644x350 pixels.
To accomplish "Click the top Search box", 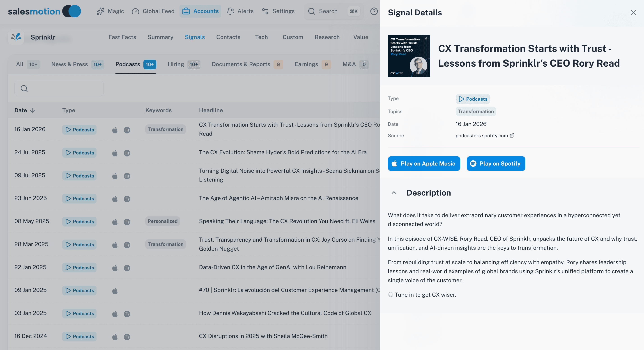I will [x=334, y=11].
